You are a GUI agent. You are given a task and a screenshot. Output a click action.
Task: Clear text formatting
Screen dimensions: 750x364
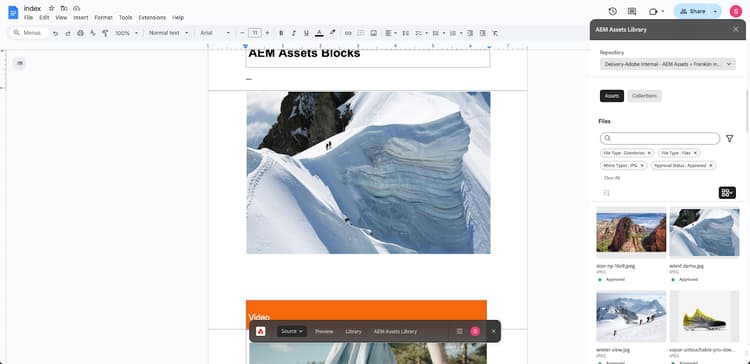495,33
